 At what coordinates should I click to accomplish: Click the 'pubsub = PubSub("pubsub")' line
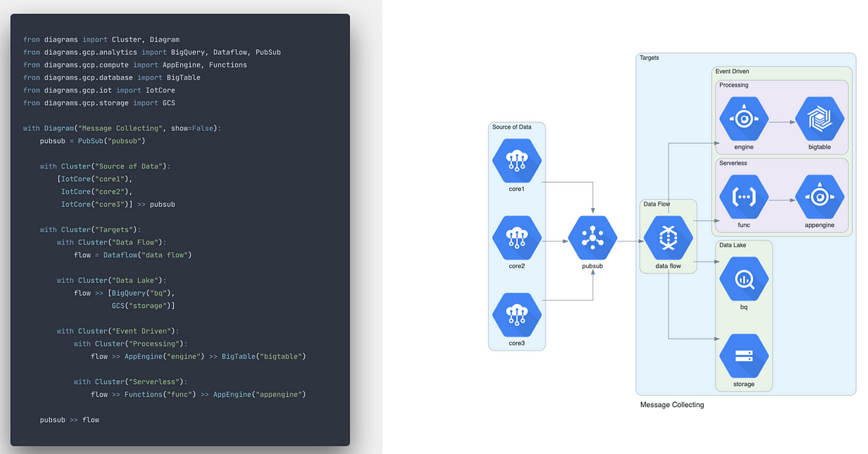coord(93,141)
